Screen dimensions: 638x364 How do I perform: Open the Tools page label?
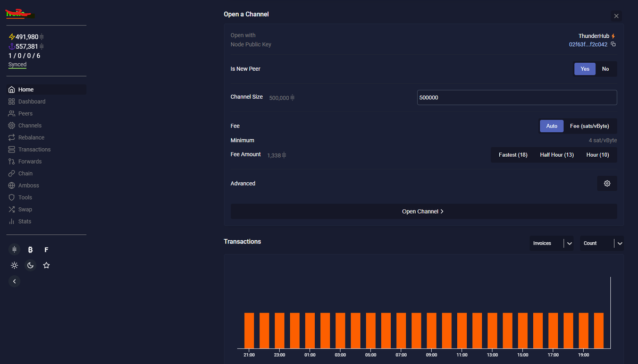[x=26, y=197]
